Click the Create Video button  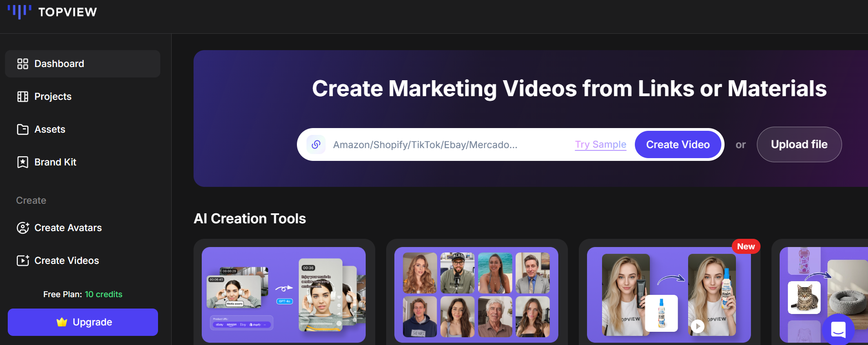[x=678, y=144]
